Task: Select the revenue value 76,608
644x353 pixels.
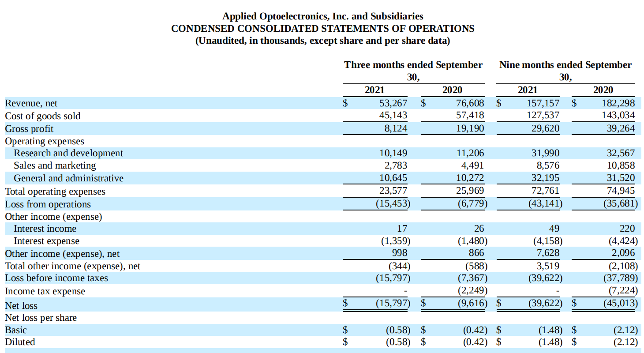Action: 470,103
